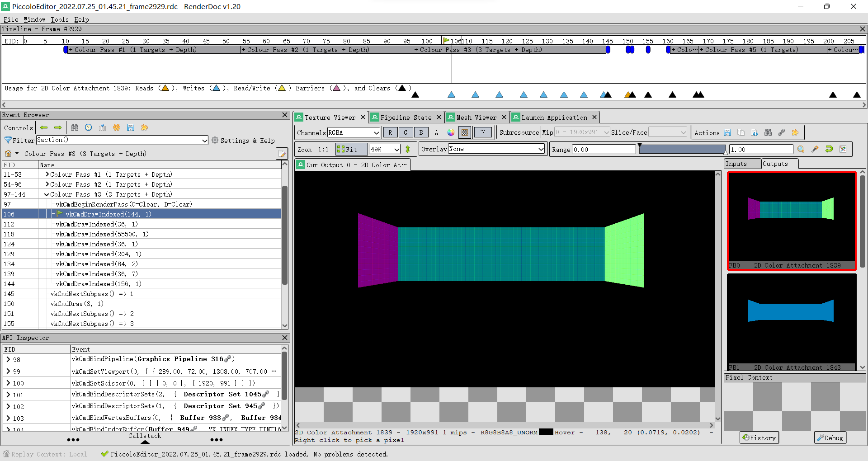Screen dimensions: 868x461
Task: Switch to Inputs thumbnails tab
Action: click(x=742, y=164)
